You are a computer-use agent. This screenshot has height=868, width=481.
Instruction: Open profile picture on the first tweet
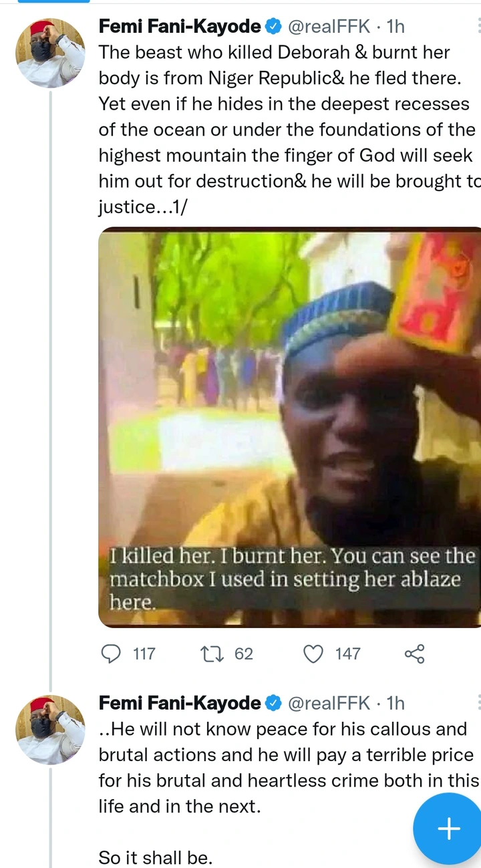[50, 53]
